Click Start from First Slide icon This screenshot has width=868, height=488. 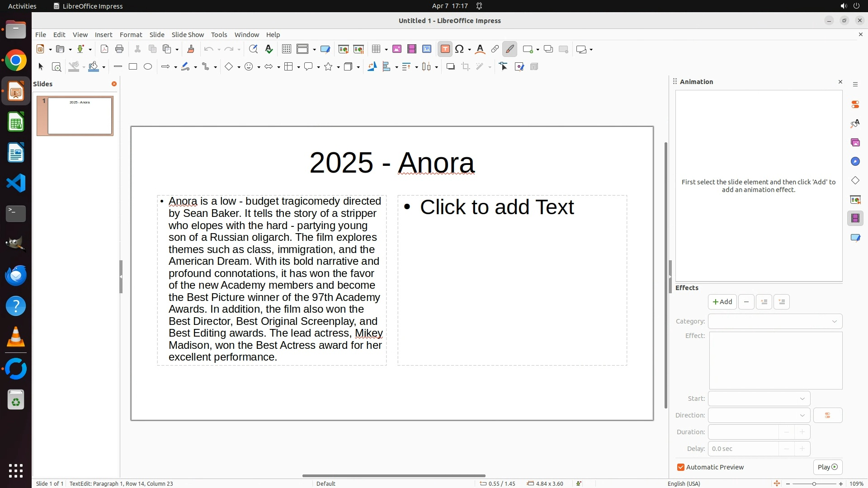tap(344, 49)
